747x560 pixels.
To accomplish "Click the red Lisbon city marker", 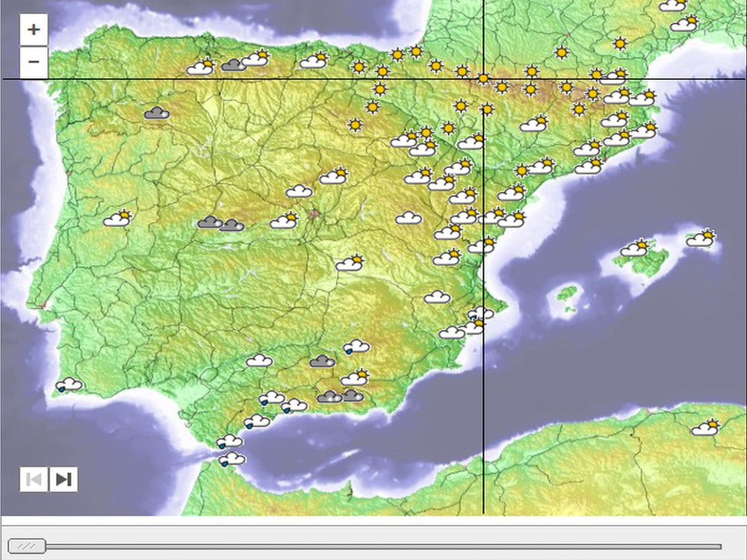I will pos(43,305).
